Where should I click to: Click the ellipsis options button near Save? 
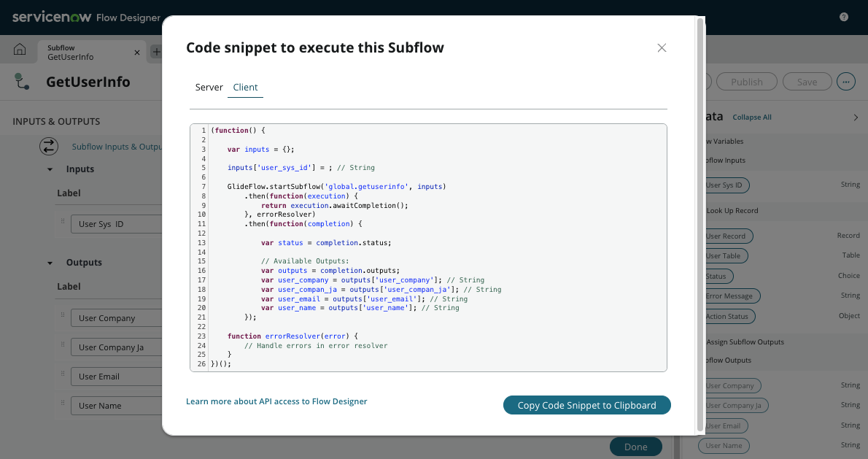(845, 81)
